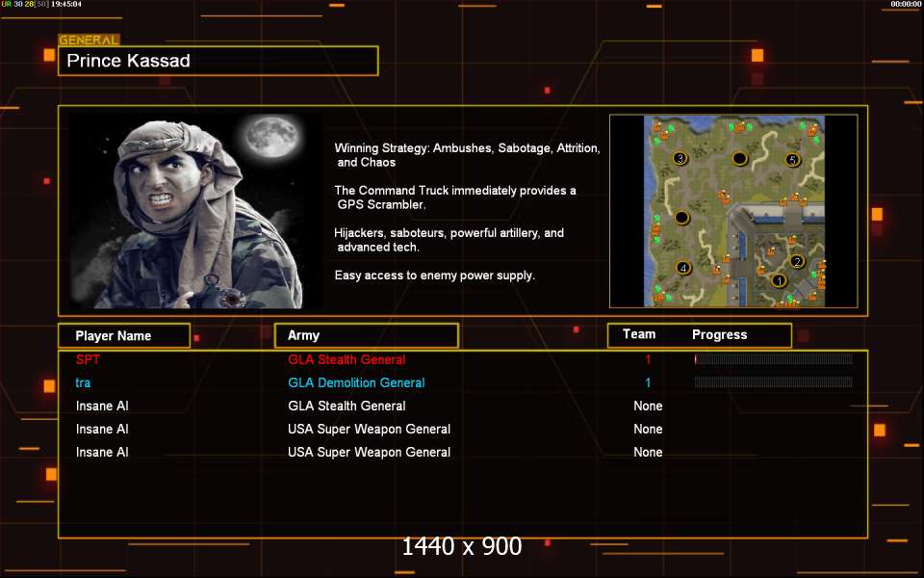Click the Winning Strategy description line
Screen dimensions: 924x578
tap(468, 155)
